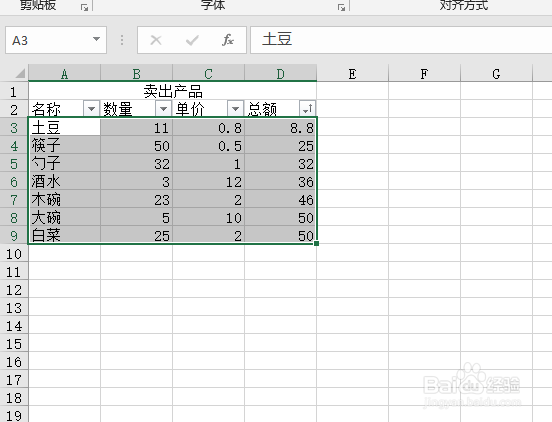The height and width of the screenshot is (422, 552).
Task: Select column C header
Action: pyautogui.click(x=208, y=73)
